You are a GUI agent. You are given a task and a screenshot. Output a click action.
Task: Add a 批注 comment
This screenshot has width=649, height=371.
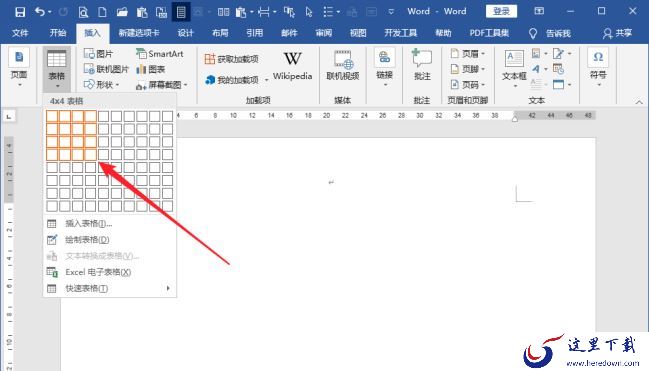(422, 65)
